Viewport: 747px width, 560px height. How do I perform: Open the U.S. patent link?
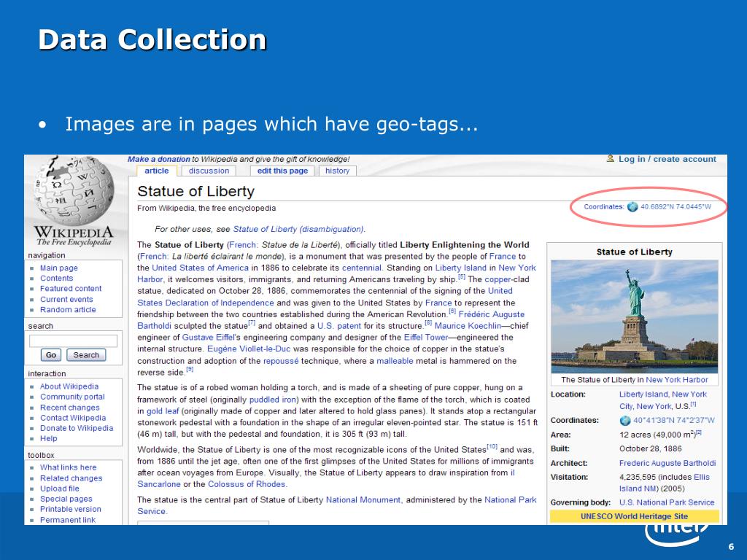click(x=339, y=326)
